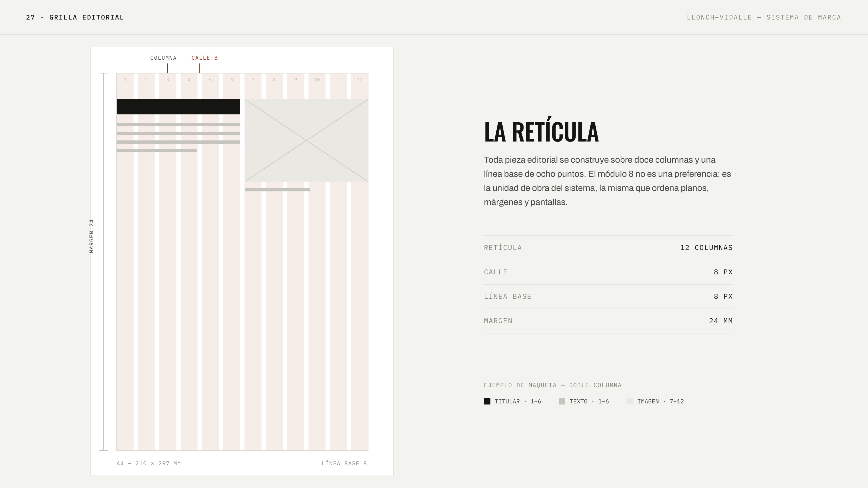
Task: Click 'EJEMPLO DE MAQUETA — DOBLE COLUMNA' caption
Action: coord(553,385)
